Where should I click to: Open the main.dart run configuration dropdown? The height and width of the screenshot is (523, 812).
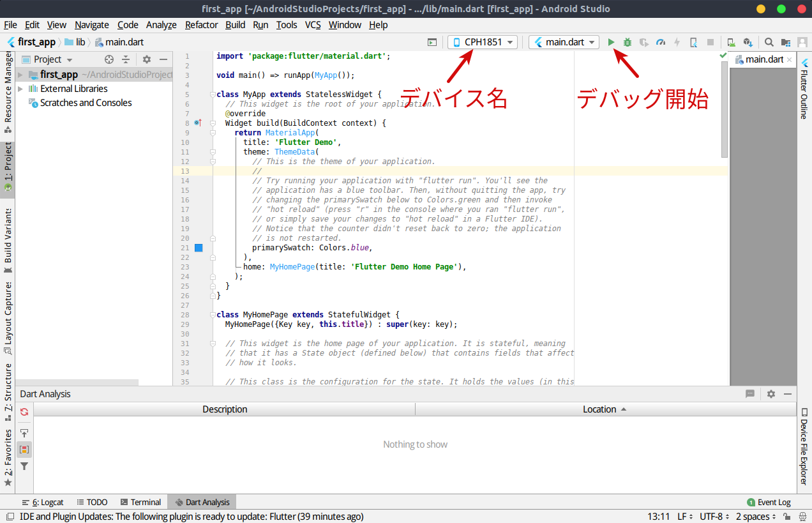click(564, 42)
